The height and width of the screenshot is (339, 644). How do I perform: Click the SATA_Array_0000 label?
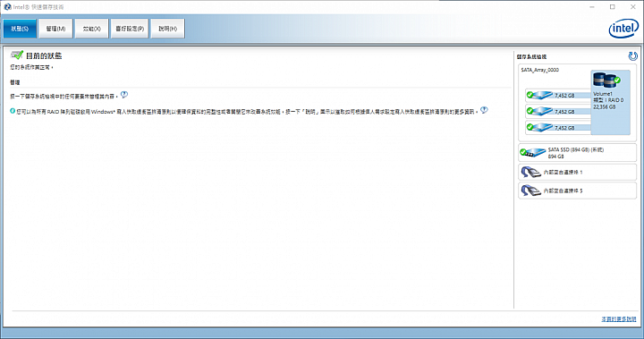[x=539, y=70]
